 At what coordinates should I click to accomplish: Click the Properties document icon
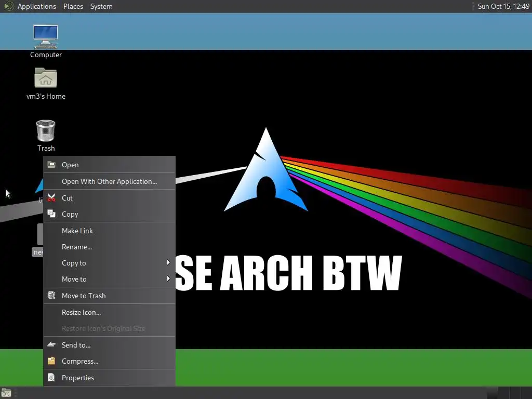(x=51, y=377)
